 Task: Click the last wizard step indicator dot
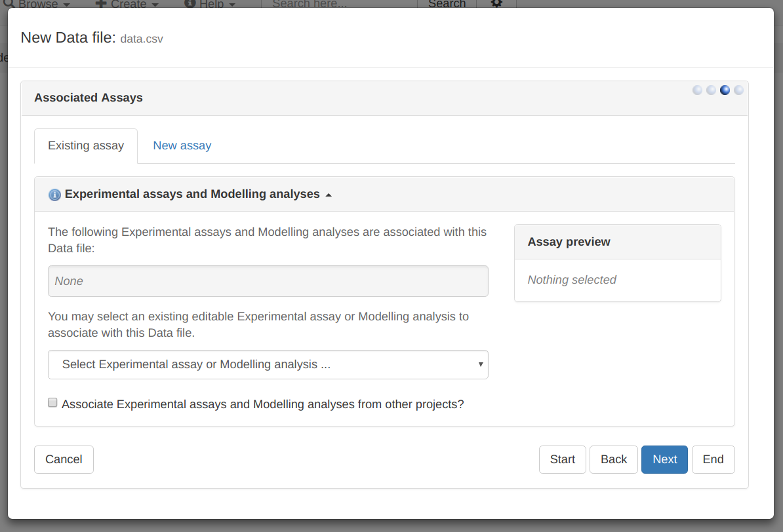738,90
